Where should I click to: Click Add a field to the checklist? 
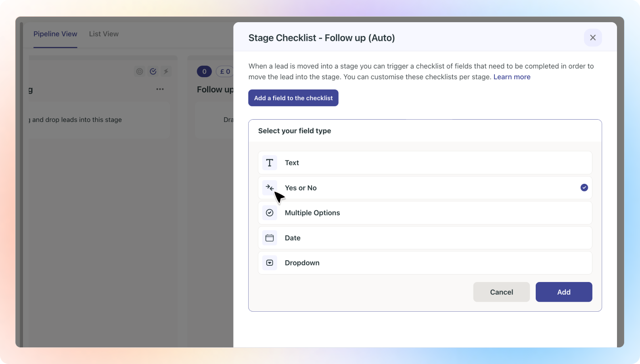coord(293,98)
